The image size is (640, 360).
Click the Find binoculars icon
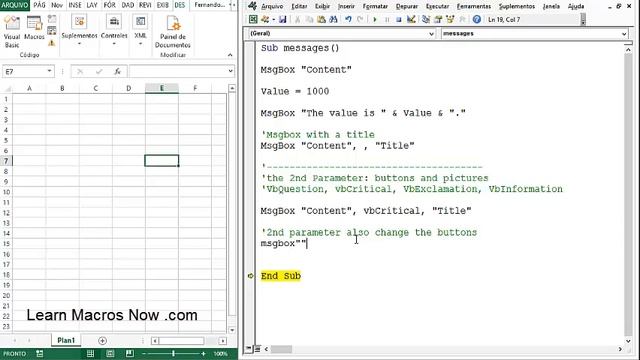point(333,19)
